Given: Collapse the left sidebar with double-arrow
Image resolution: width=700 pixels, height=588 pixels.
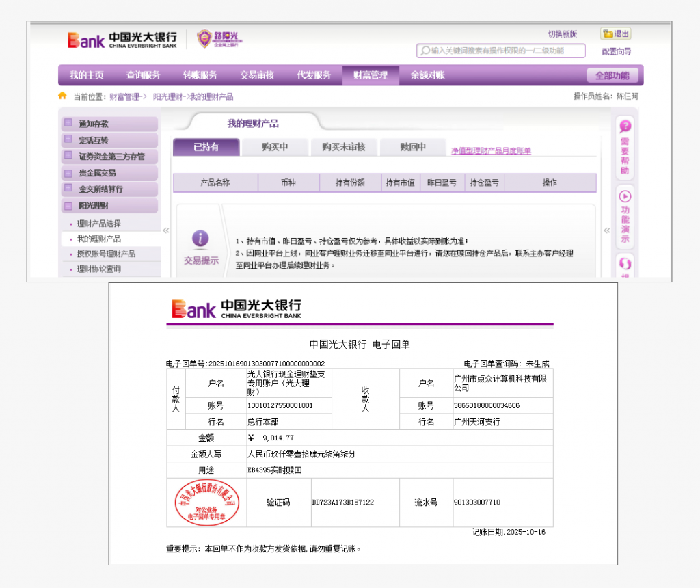Looking at the screenshot, I should (166, 230).
